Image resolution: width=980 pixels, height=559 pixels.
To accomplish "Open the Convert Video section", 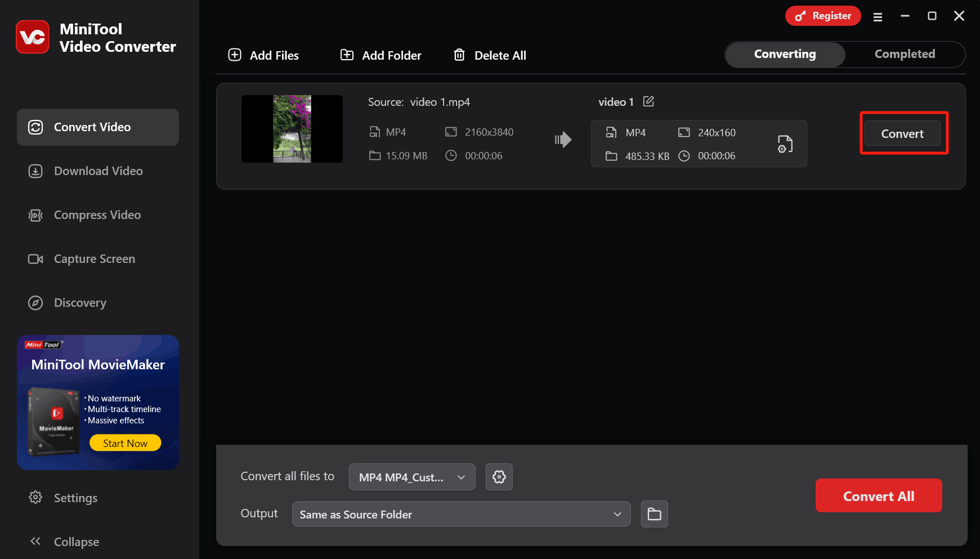I will (98, 127).
